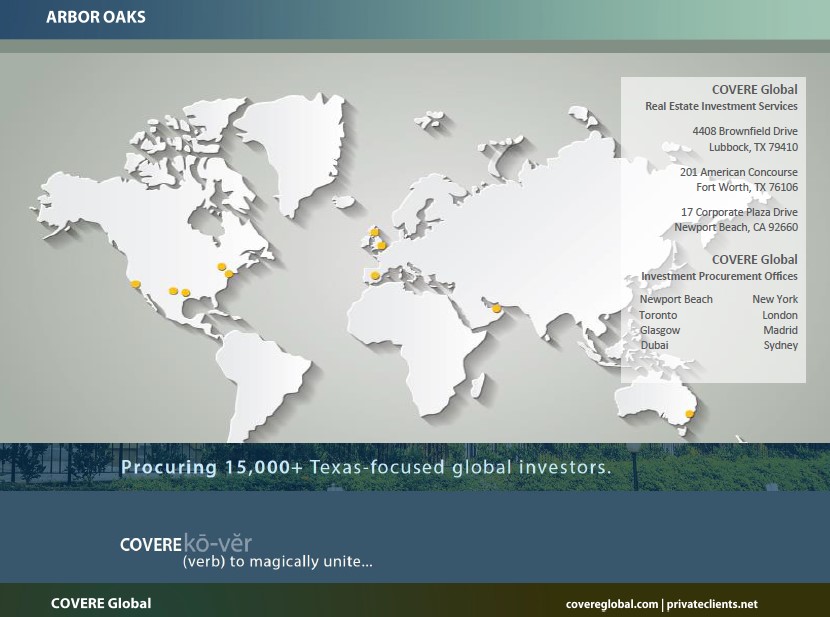Select the 17 Corporate Plaza Drive address
The image size is (830, 617).
[x=739, y=212]
